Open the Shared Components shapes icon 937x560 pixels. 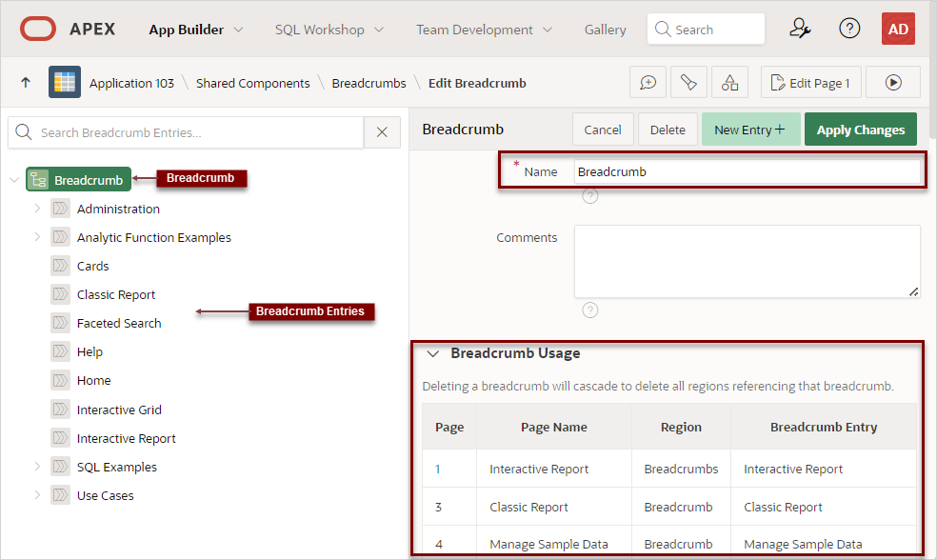click(x=729, y=83)
